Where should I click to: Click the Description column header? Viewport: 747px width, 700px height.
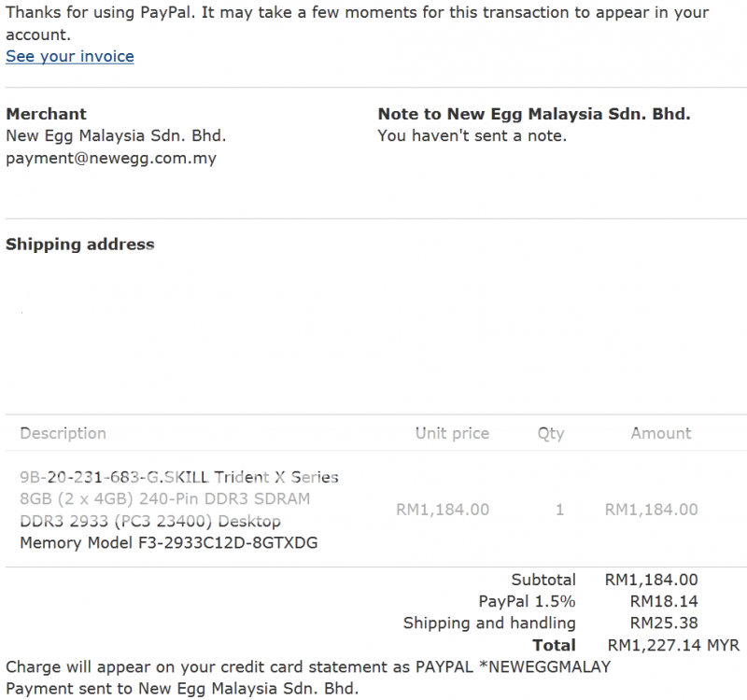point(63,433)
